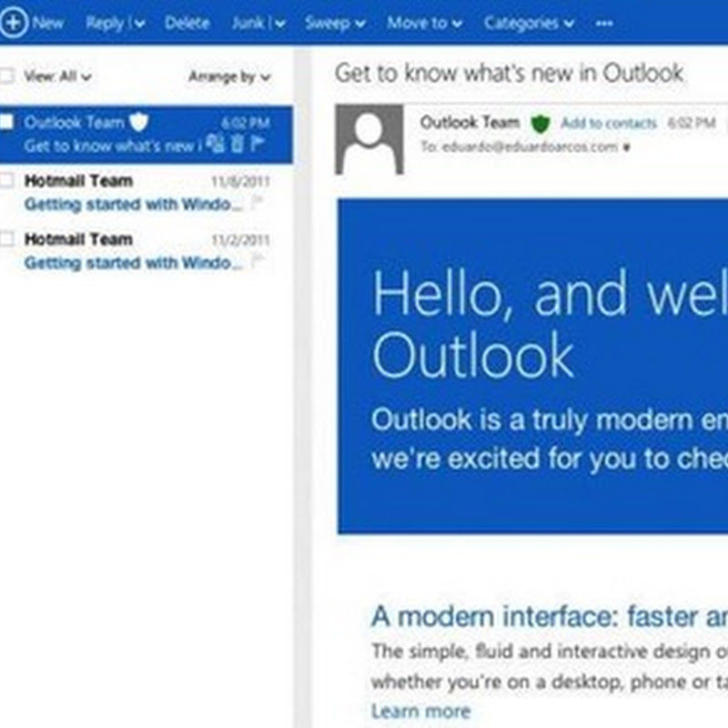Image resolution: width=728 pixels, height=728 pixels.
Task: Flag the Hotmail Team message dated 11/8/2011
Action: tap(258, 202)
